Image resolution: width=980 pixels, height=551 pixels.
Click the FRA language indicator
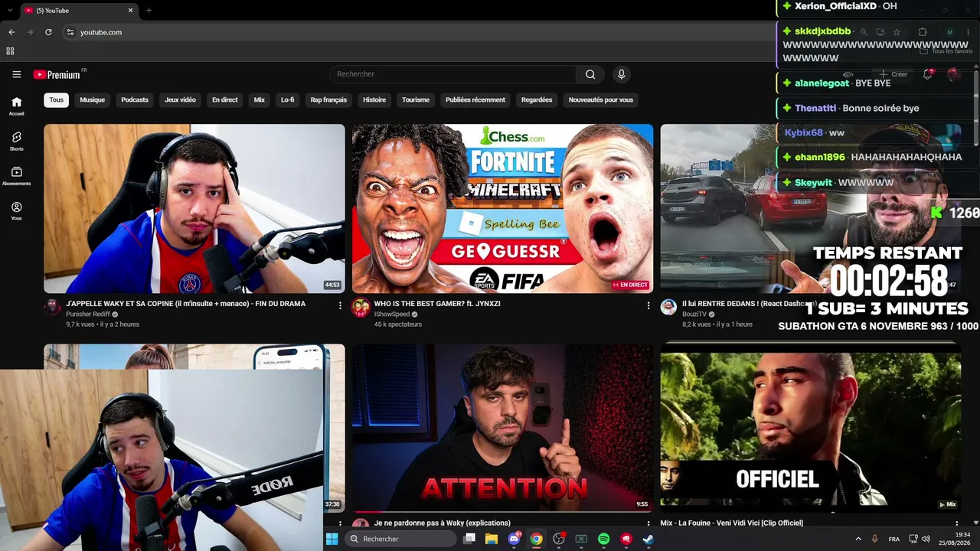[x=894, y=540]
